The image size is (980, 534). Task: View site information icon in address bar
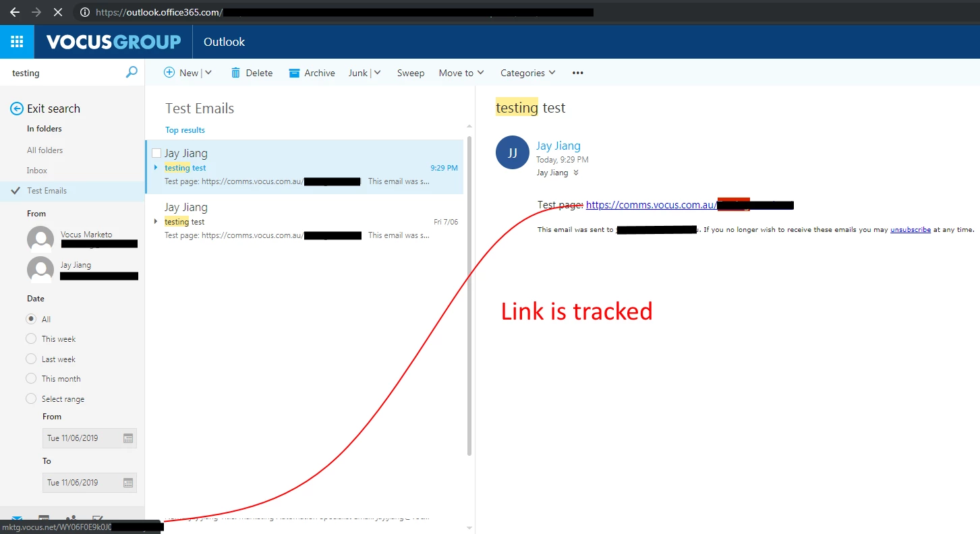click(84, 12)
